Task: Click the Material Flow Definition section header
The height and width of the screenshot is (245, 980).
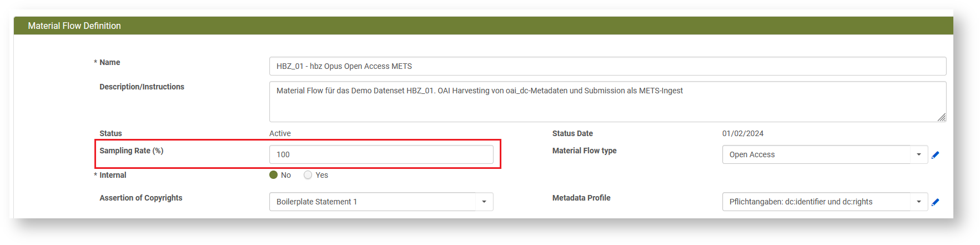Action: pos(74,26)
